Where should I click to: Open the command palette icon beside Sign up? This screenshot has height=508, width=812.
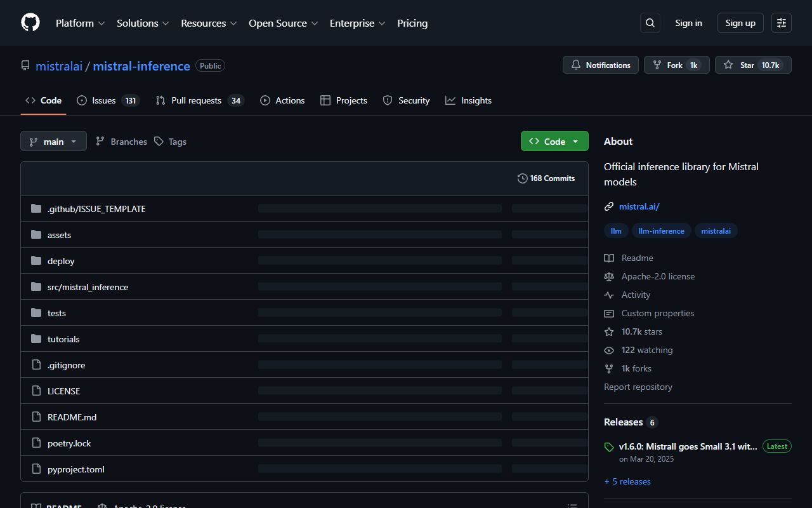[781, 22]
